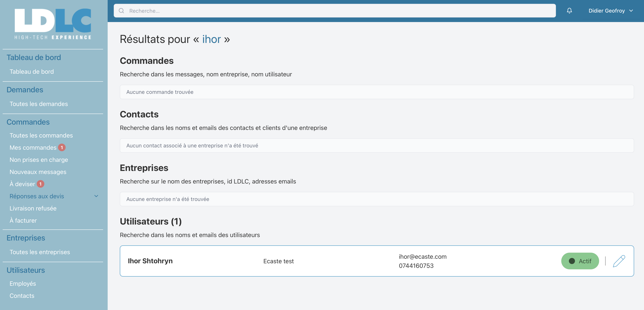Click the Actif status badge
Viewport: 644px width, 310px height.
(x=580, y=261)
